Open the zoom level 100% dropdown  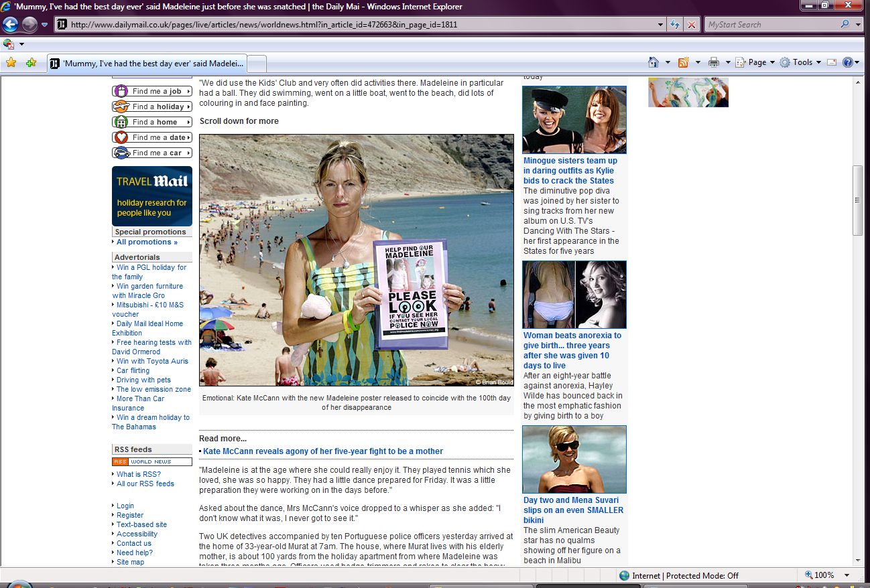tap(847, 575)
